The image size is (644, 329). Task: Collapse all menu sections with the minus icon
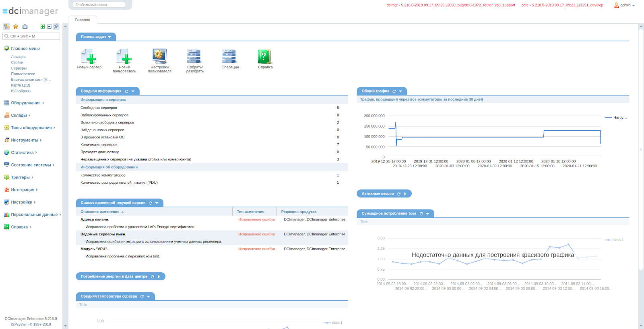[x=49, y=27]
